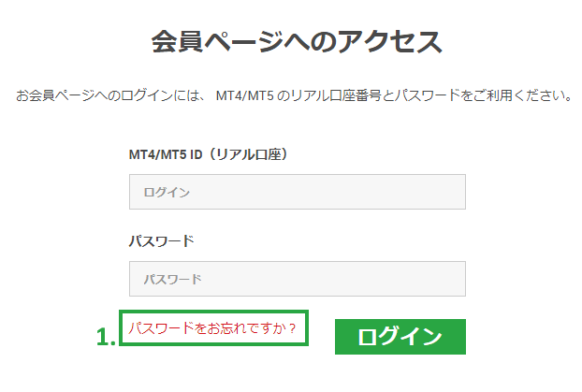Focus the パスワード input box
Viewport: 582px width, 392px height.
297,279
